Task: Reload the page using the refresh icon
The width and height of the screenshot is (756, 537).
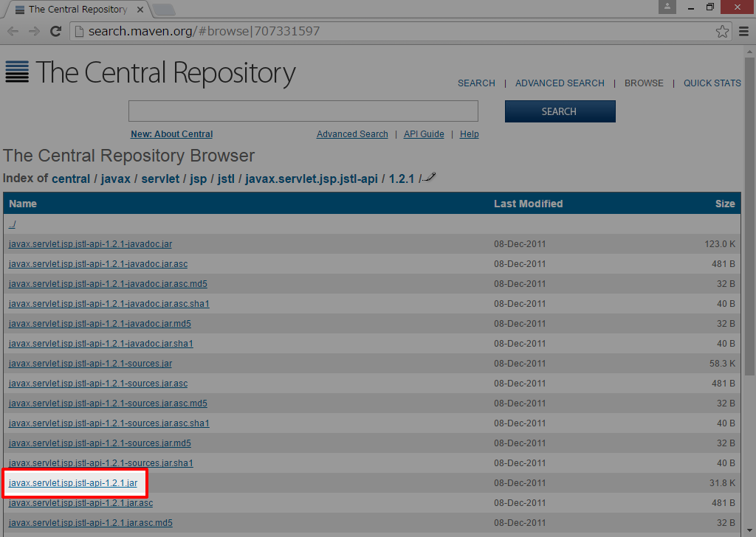Action: coord(55,31)
